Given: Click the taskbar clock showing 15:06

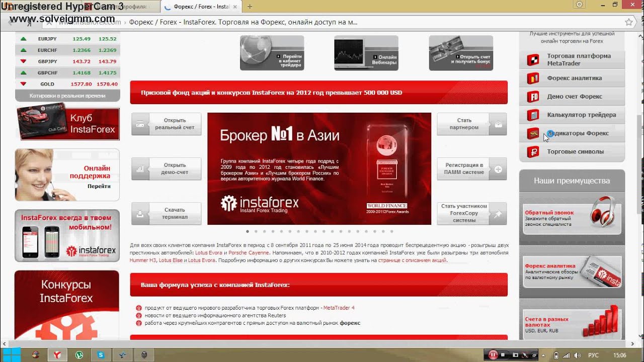Looking at the screenshot, I should click(x=619, y=355).
